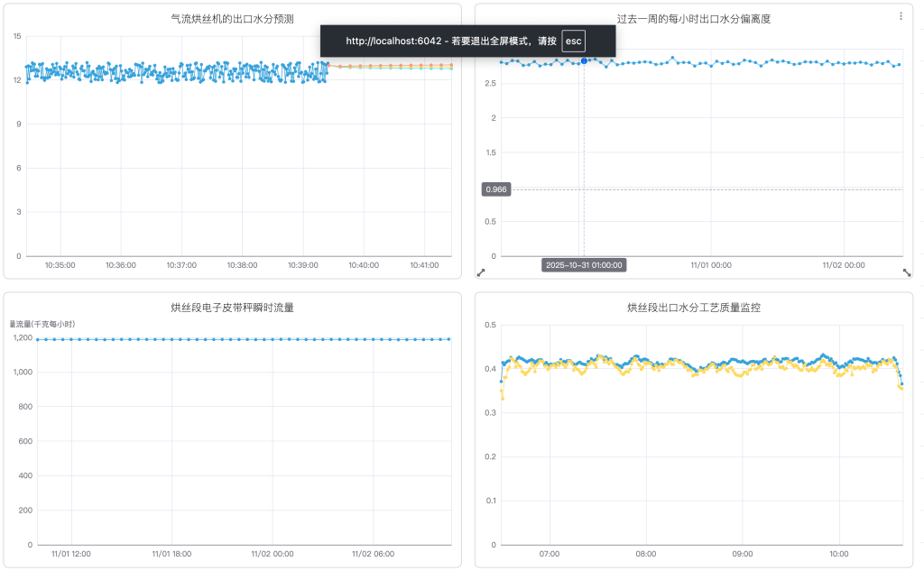
Task: Click the 11/02 00:00 axis label on flow chart
Action: (271, 555)
